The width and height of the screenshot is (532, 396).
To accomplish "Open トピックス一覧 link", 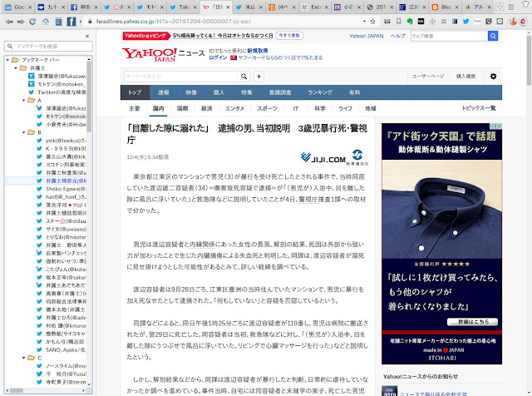I will (479, 108).
